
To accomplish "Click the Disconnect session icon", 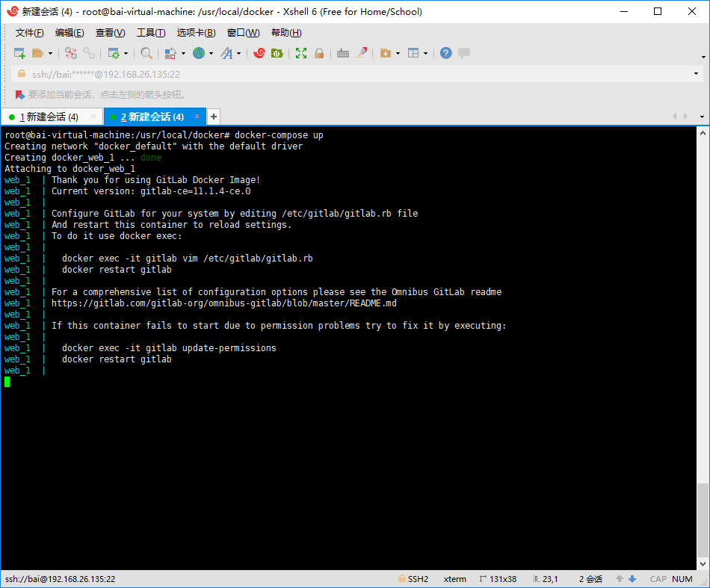I will tap(71, 53).
